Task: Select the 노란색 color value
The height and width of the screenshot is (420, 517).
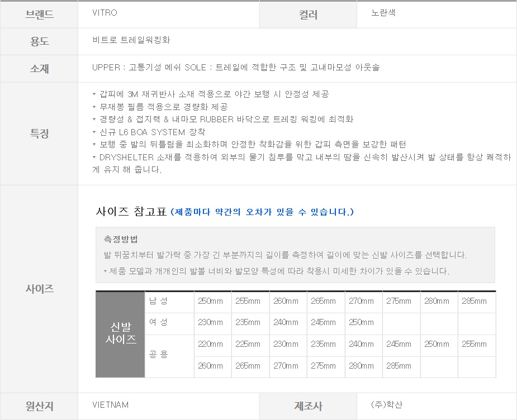Action: [383, 13]
